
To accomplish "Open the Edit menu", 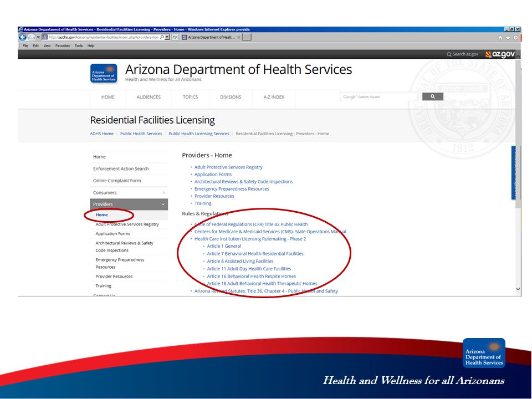I will (35, 46).
